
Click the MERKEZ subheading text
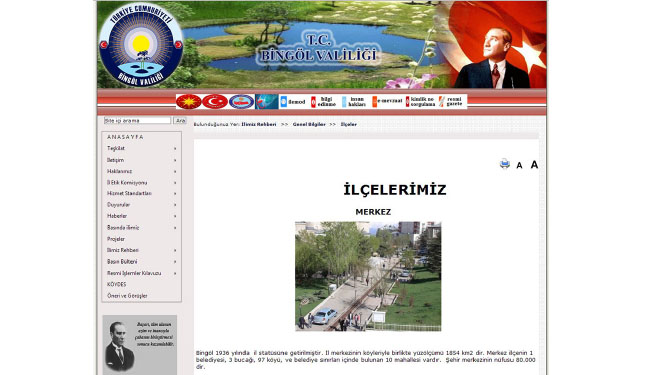(373, 212)
